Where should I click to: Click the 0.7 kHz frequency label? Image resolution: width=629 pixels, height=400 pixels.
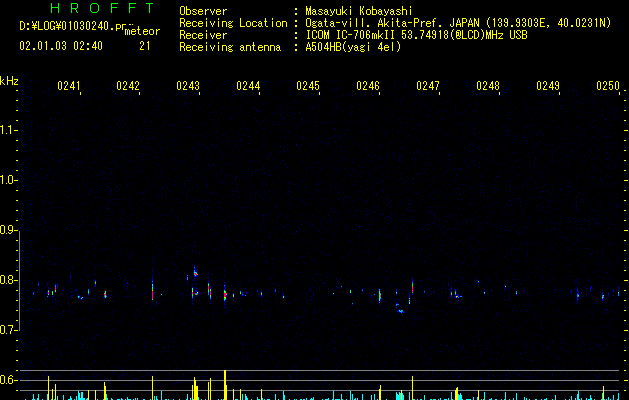click(8, 330)
